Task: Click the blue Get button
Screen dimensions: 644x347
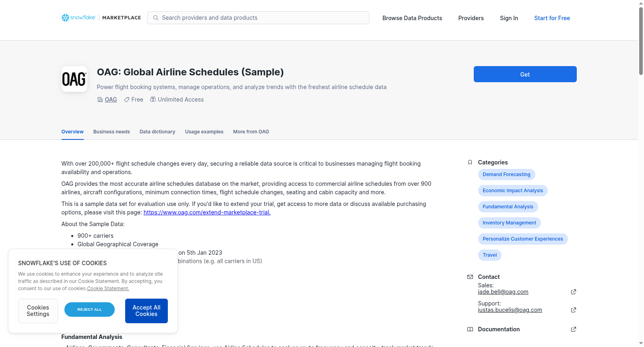Action: coord(525,74)
